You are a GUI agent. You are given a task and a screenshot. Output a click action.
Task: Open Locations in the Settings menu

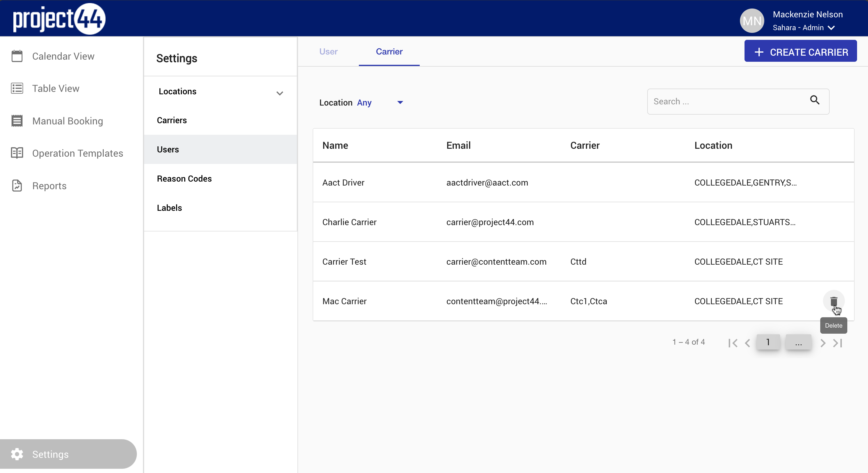pyautogui.click(x=177, y=91)
